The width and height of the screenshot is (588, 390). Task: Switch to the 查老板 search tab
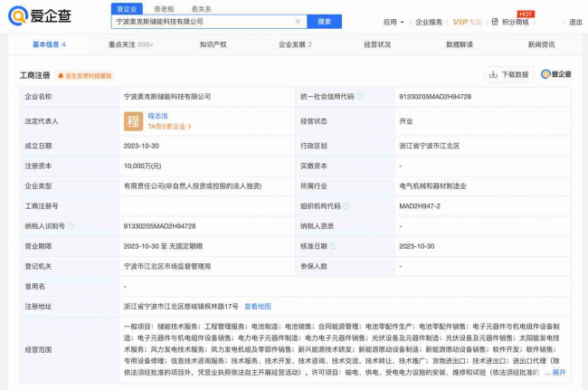click(x=164, y=9)
